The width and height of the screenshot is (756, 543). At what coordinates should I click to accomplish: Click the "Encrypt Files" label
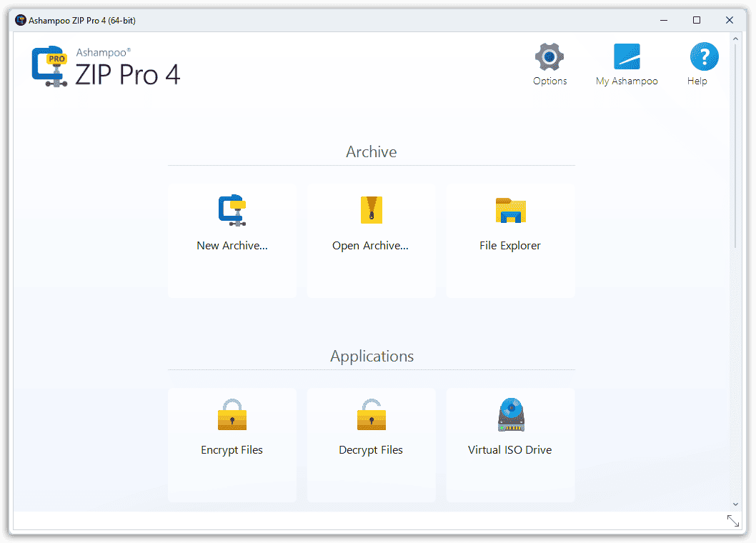(232, 450)
